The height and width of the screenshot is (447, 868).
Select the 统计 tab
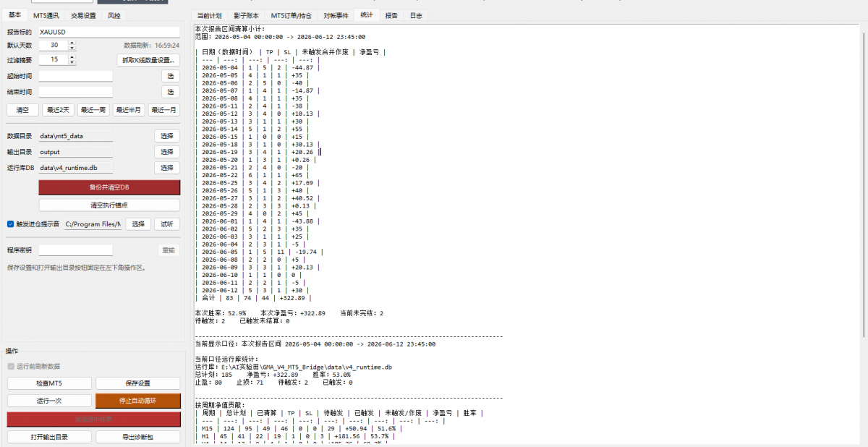point(367,14)
